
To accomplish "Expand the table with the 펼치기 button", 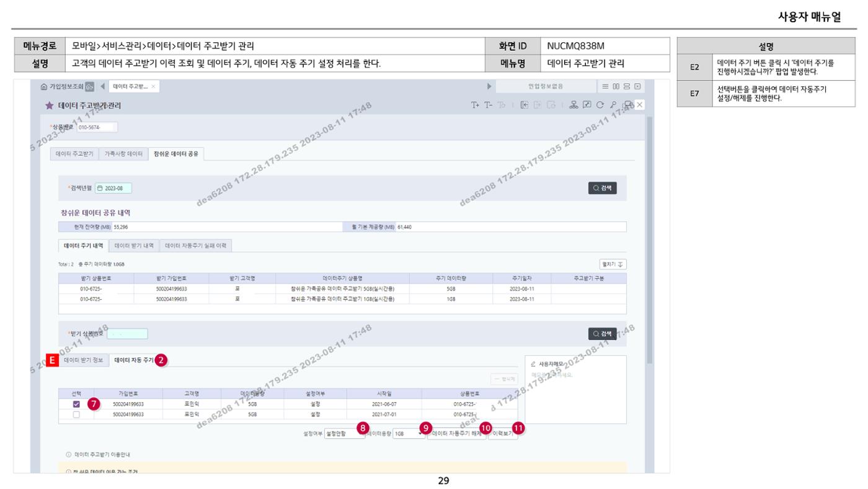I will tap(613, 264).
